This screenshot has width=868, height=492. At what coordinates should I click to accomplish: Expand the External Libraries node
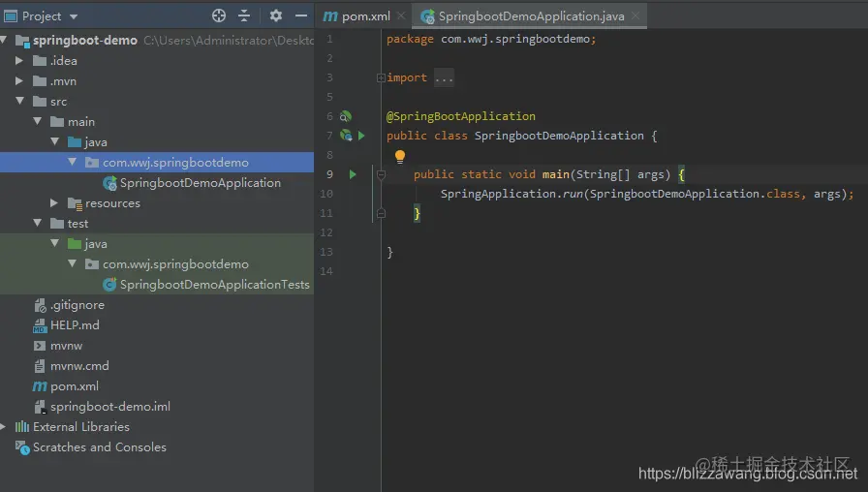pyautogui.click(x=3, y=427)
